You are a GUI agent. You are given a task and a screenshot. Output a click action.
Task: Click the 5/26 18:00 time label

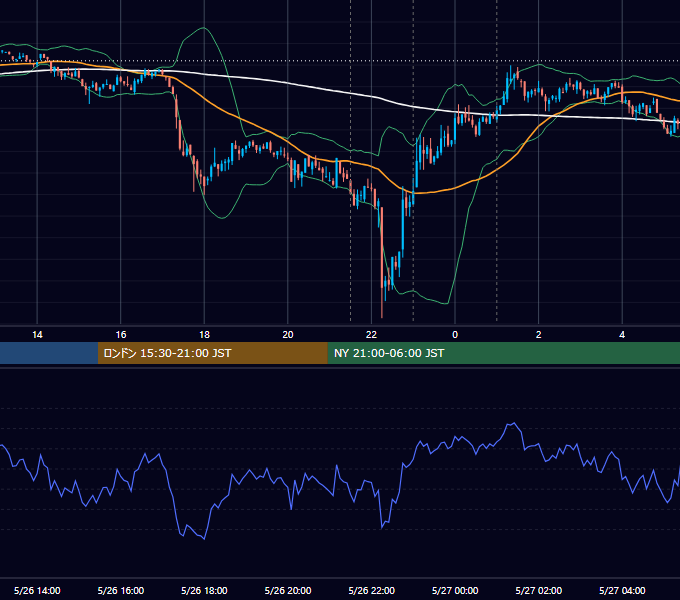click(204, 590)
